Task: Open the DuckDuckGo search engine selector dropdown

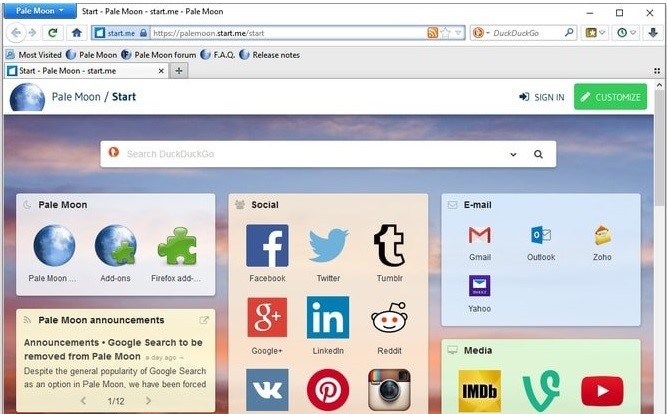Action: [x=480, y=33]
